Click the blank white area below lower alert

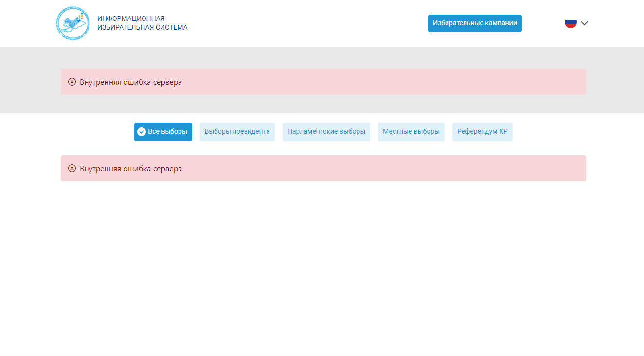point(322,267)
